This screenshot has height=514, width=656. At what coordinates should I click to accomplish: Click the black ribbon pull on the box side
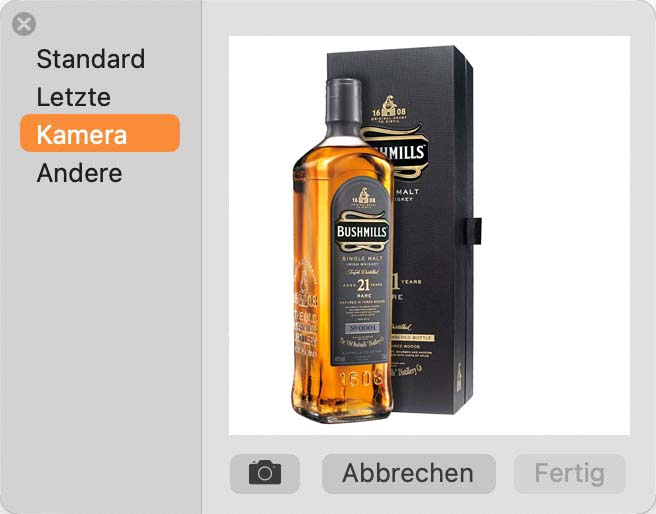click(x=473, y=230)
